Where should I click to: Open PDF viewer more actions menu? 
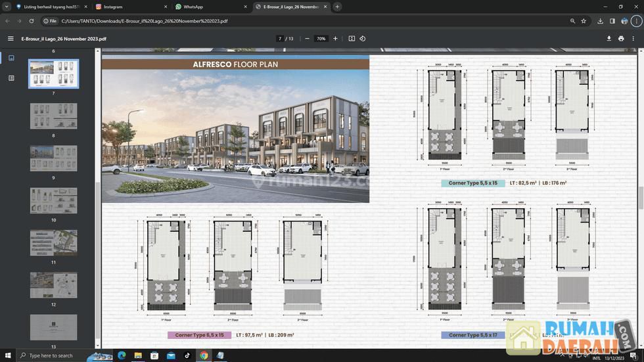click(x=634, y=39)
